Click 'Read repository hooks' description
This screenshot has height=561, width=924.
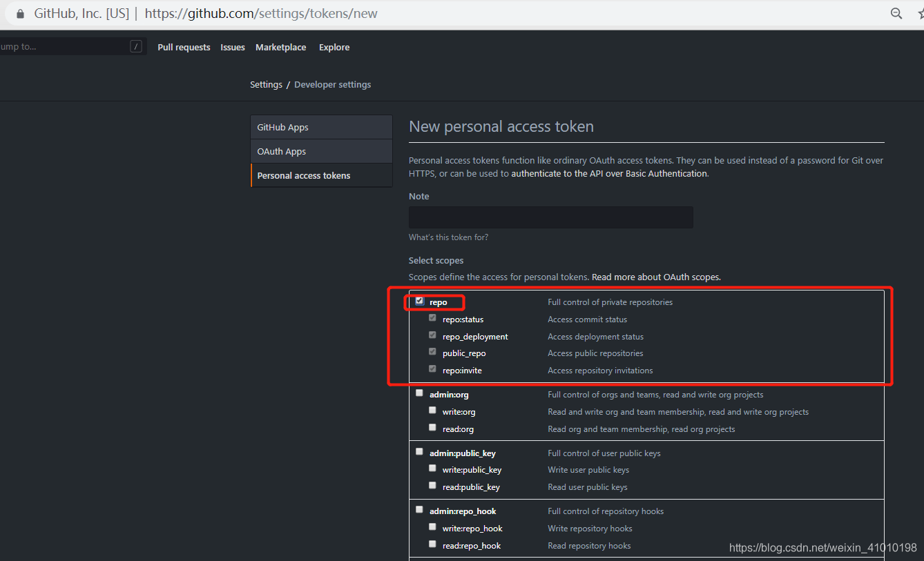(x=589, y=546)
